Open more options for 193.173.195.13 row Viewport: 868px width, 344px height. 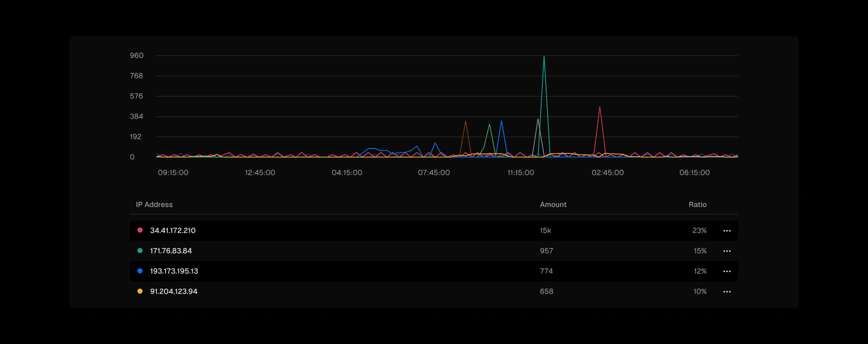pyautogui.click(x=726, y=272)
